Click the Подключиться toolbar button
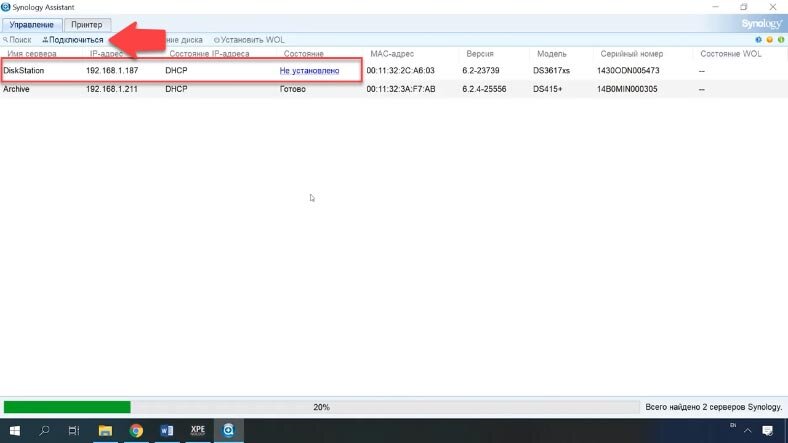788x443 pixels. point(73,40)
